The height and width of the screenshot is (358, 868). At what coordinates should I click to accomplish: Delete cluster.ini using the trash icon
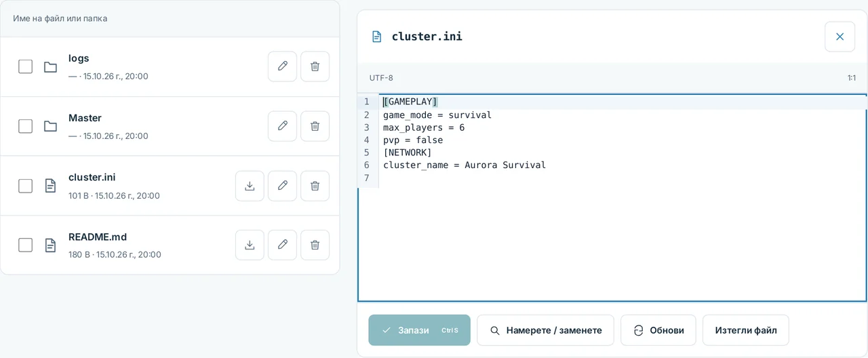pos(315,186)
